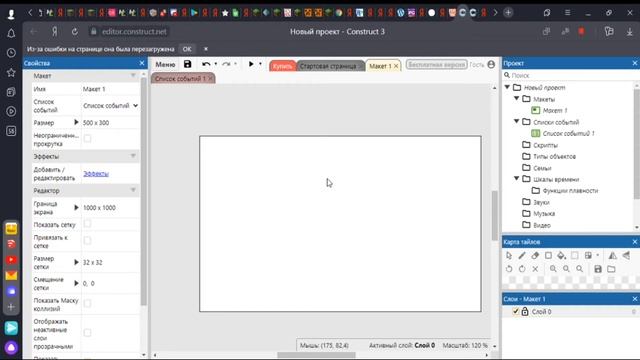The image size is (640, 360).
Task: Collapse the Макет section in properties
Action: coord(133,76)
